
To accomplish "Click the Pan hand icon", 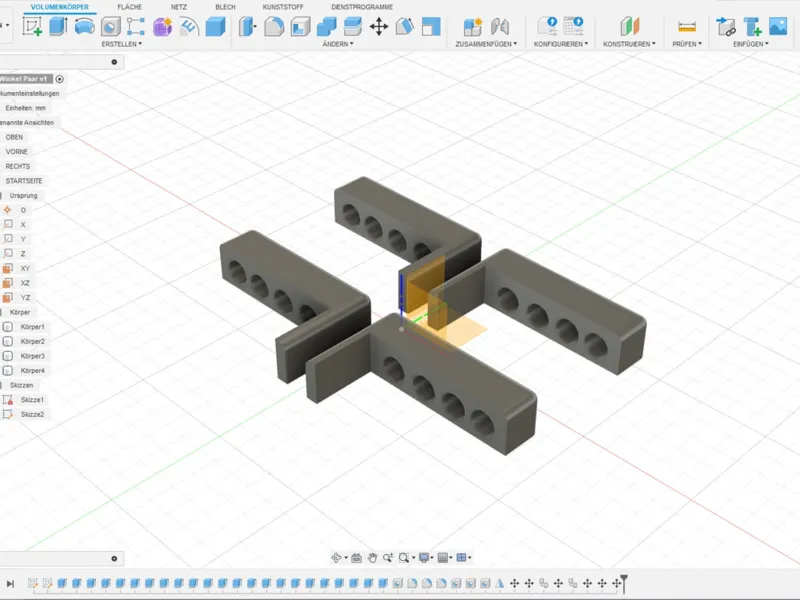I will pyautogui.click(x=372, y=558).
